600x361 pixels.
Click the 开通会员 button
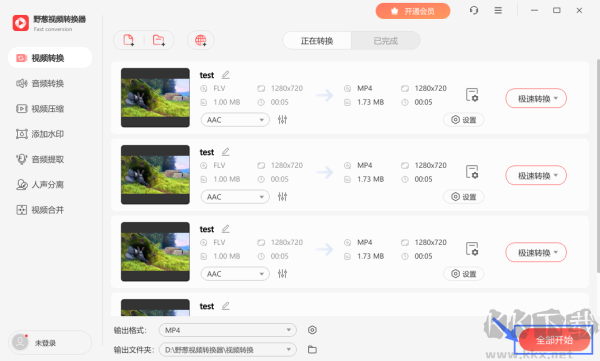coord(412,11)
